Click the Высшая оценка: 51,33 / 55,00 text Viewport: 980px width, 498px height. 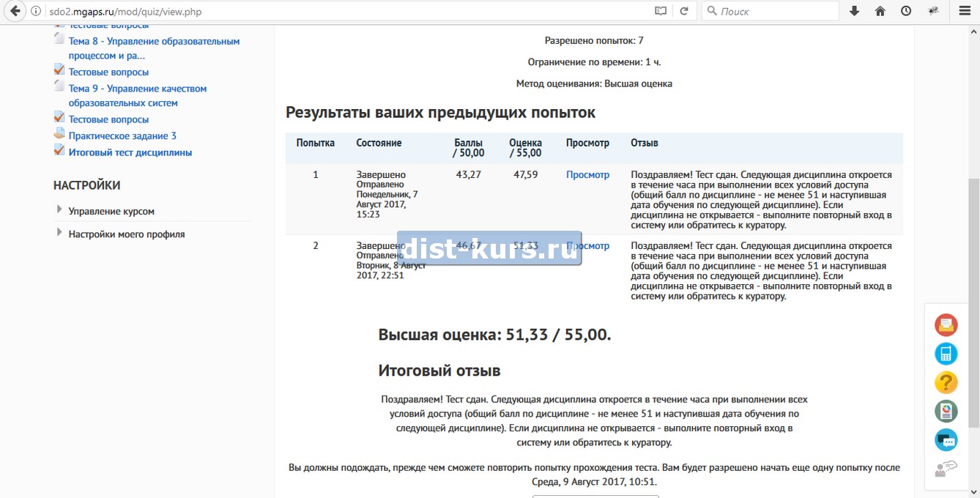(x=494, y=335)
